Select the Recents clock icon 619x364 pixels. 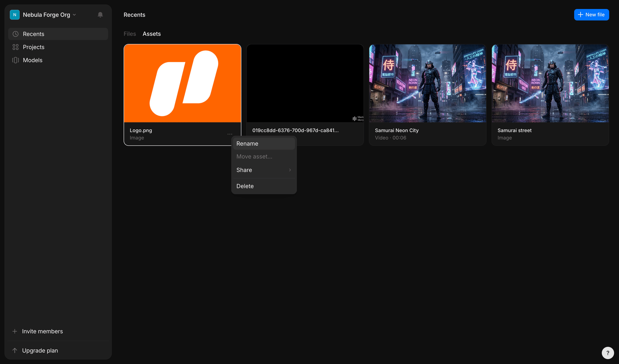15,34
